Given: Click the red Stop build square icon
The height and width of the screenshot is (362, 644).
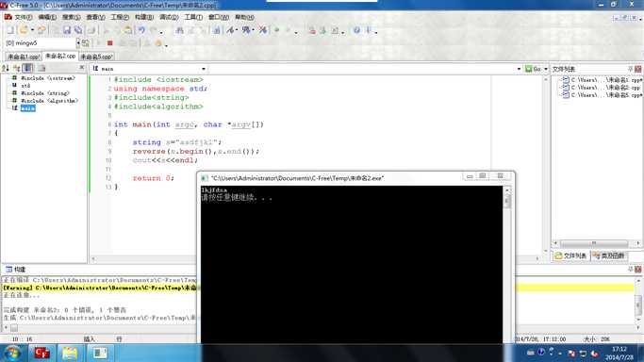Looking at the screenshot, I should pos(109,43).
